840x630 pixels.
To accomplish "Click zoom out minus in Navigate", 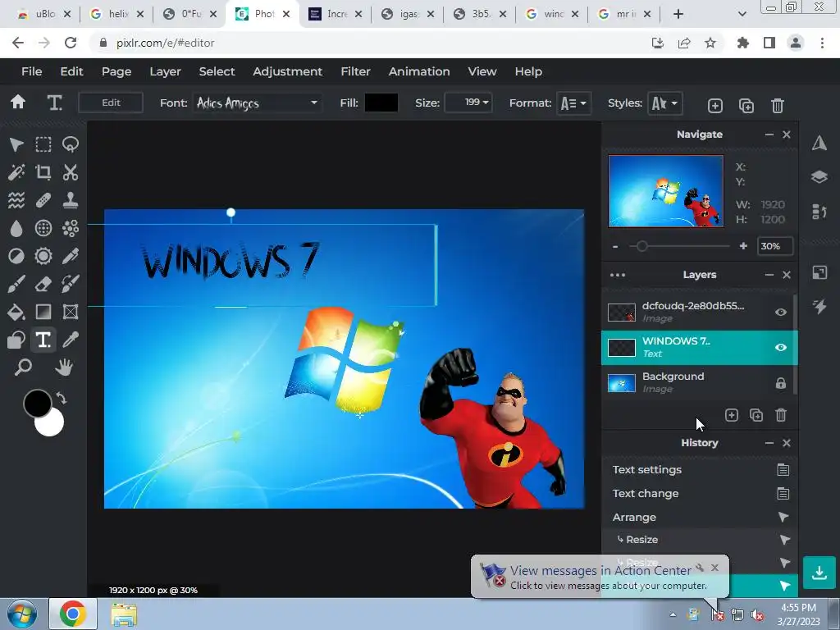I will tap(615, 246).
